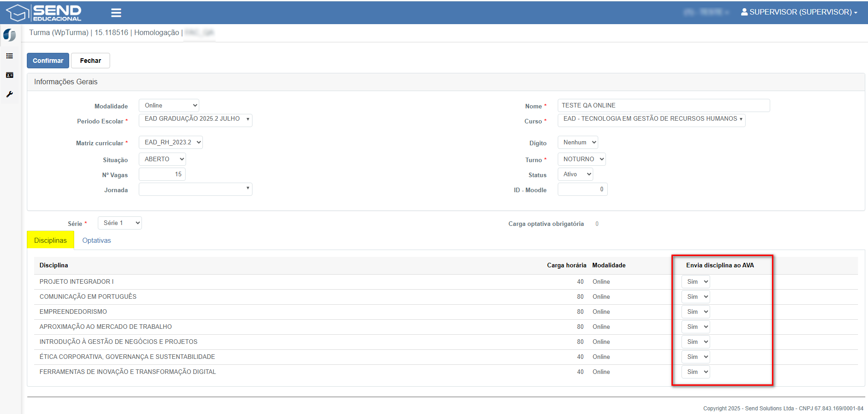This screenshot has height=414, width=868.
Task: Open the list icon in sidebar
Action: tap(10, 56)
